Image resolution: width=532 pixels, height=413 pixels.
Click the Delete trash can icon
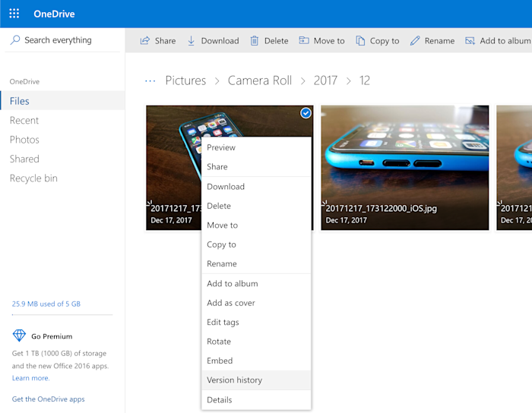pos(255,41)
